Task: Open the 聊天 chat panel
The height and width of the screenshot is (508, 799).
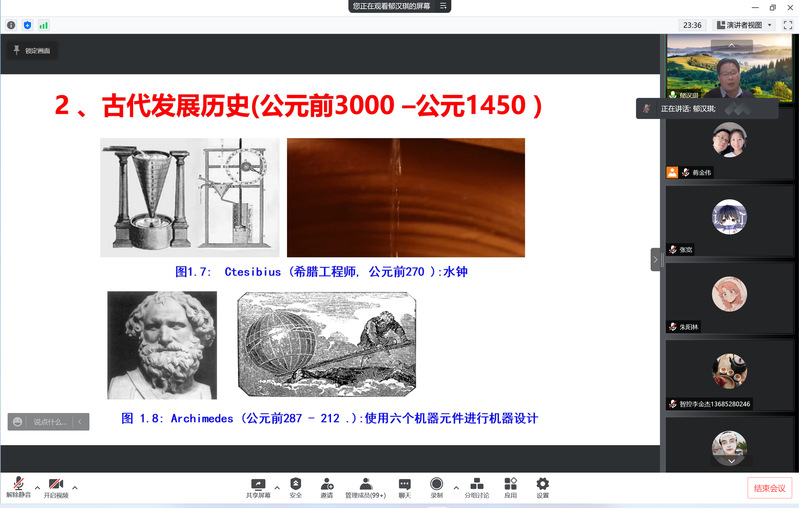Action: pyautogui.click(x=404, y=486)
